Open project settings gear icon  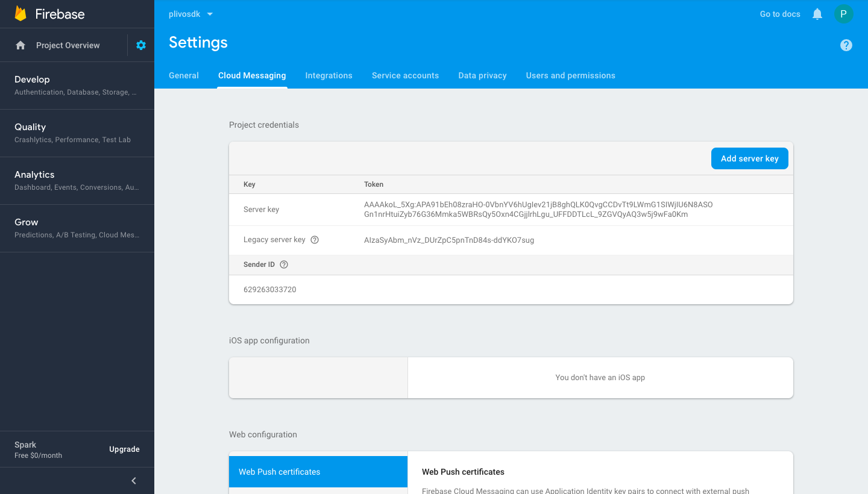[x=141, y=45]
